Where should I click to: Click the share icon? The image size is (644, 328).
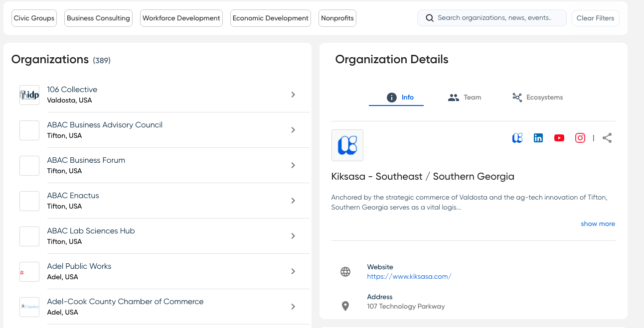[x=607, y=138]
